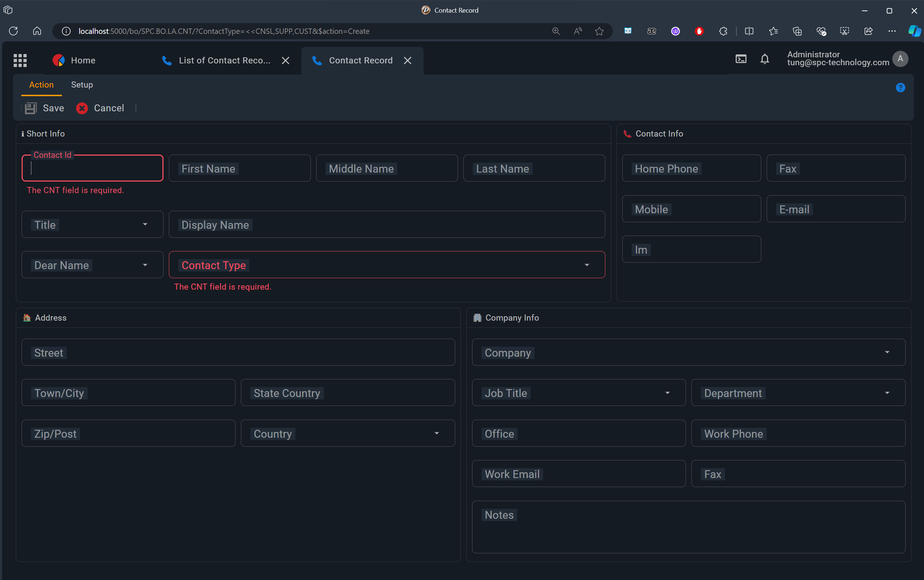Click the Cancel button label

point(109,108)
